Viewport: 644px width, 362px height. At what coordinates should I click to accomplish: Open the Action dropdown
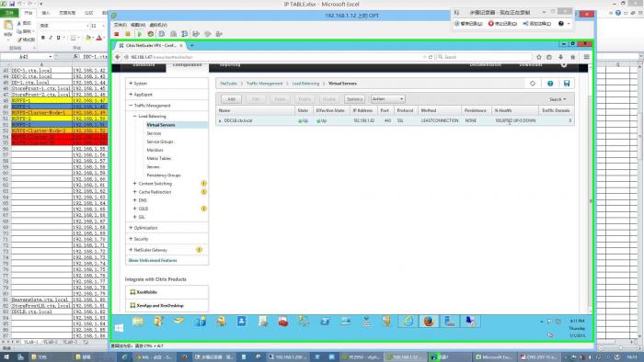[x=388, y=99]
